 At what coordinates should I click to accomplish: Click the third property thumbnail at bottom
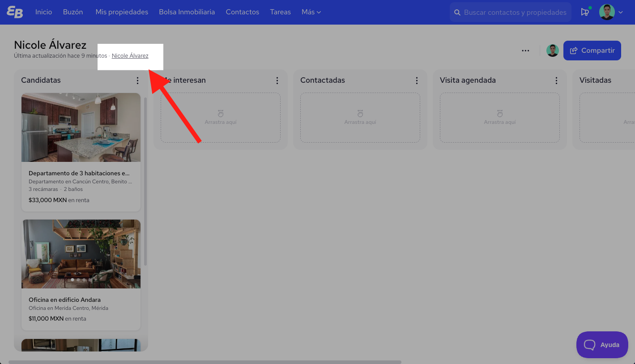(81, 345)
